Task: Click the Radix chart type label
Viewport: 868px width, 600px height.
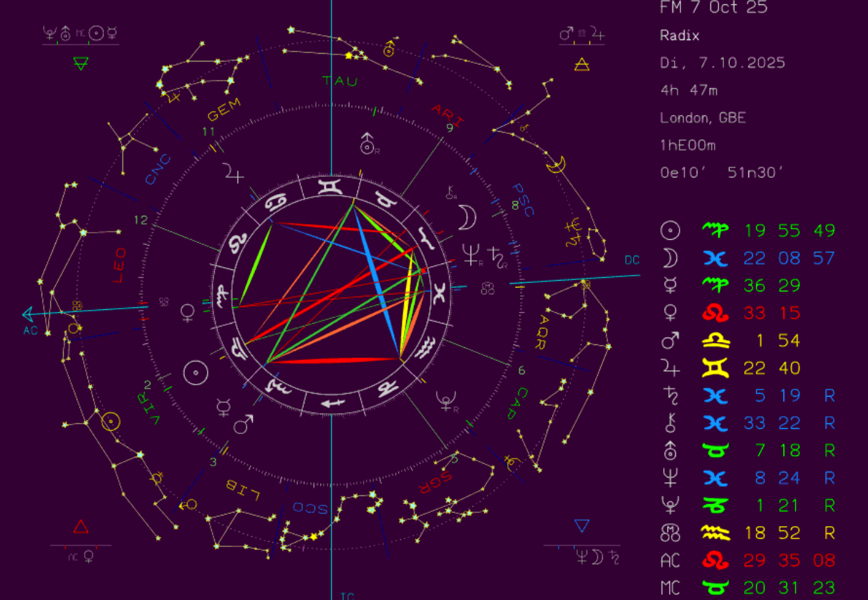Action: (x=679, y=35)
